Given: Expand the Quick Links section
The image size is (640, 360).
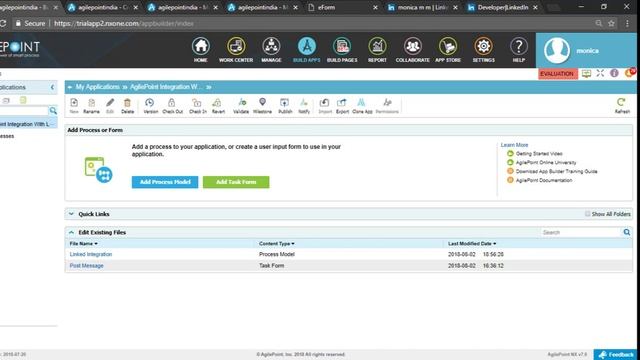Looking at the screenshot, I should pyautogui.click(x=71, y=214).
